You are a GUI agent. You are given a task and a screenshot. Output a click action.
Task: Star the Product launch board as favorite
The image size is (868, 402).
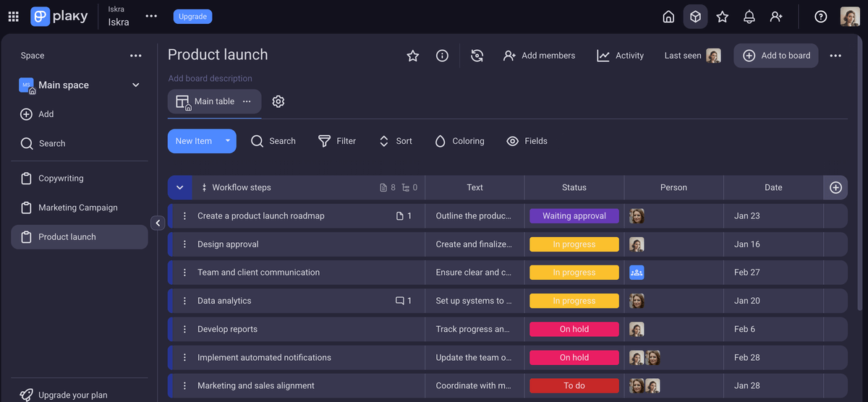[x=412, y=56]
